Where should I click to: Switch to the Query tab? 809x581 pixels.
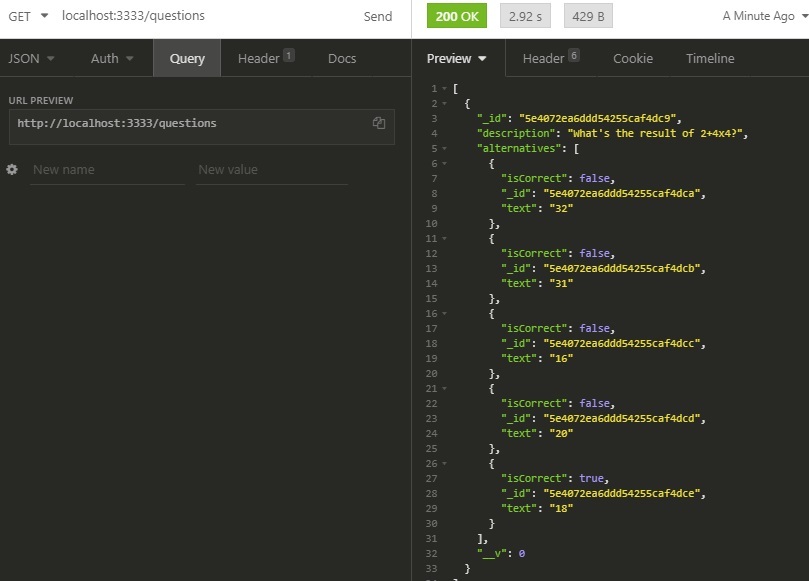pyautogui.click(x=187, y=58)
